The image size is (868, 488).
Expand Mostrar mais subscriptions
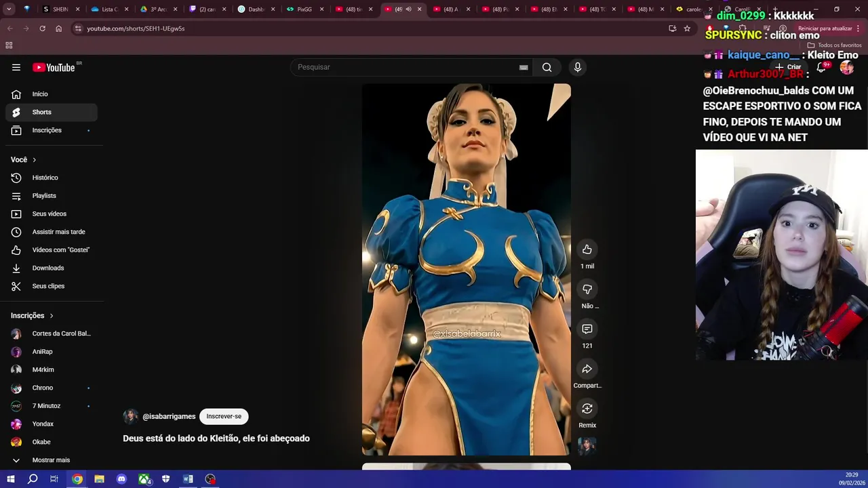tap(52, 460)
